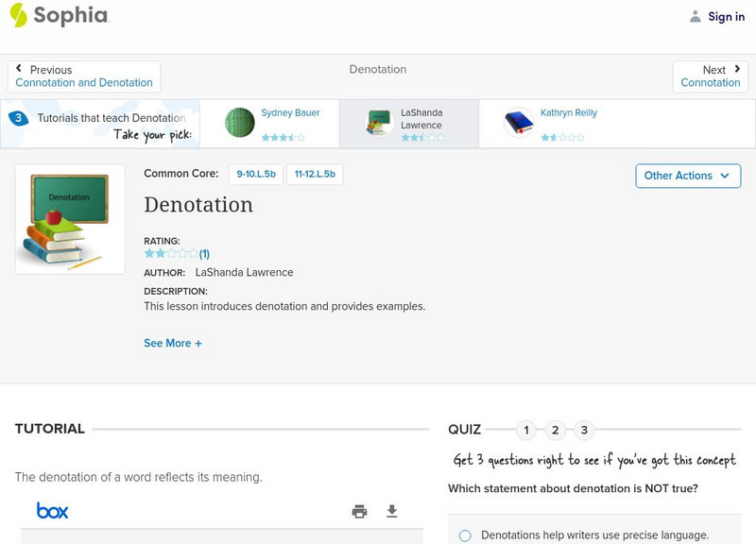This screenshot has height=544, width=756.
Task: Click the blue number 3 tutorials badge
Action: pyautogui.click(x=18, y=118)
